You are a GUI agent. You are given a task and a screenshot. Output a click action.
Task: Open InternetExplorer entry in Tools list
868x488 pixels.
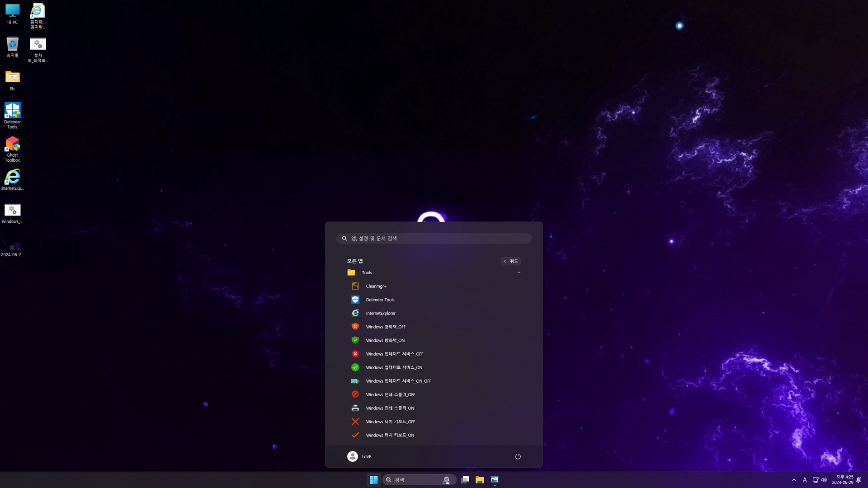(x=380, y=313)
